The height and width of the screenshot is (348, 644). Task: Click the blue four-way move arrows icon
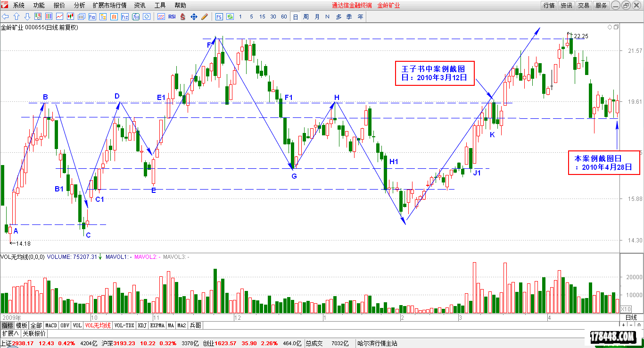[194, 17]
